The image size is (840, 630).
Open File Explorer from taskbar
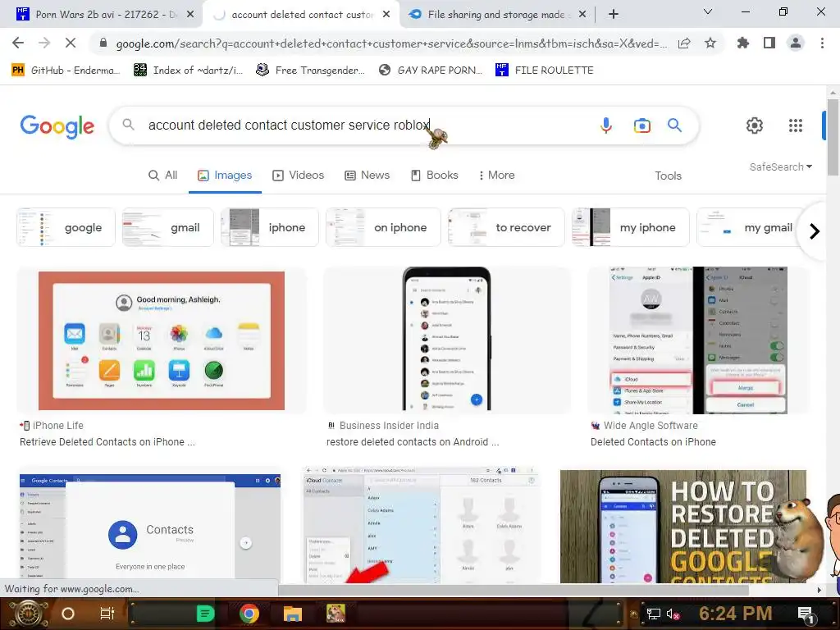tap(293, 614)
